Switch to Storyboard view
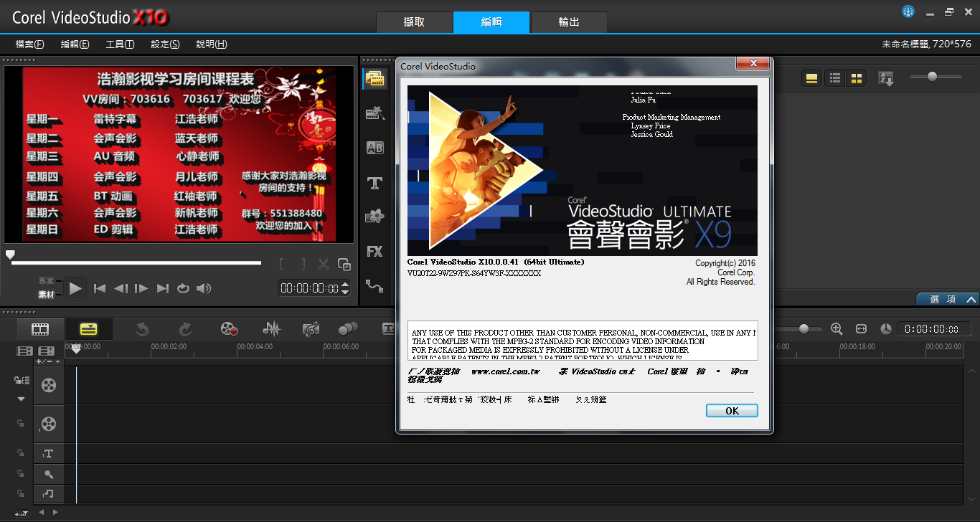Screen dimensions: 980x522 (40, 329)
